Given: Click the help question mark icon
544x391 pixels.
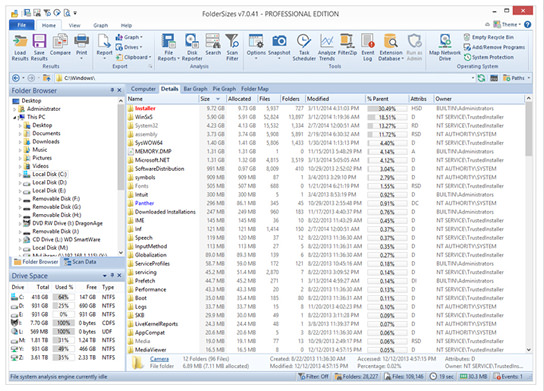Looking at the screenshot, I should click(527, 24).
